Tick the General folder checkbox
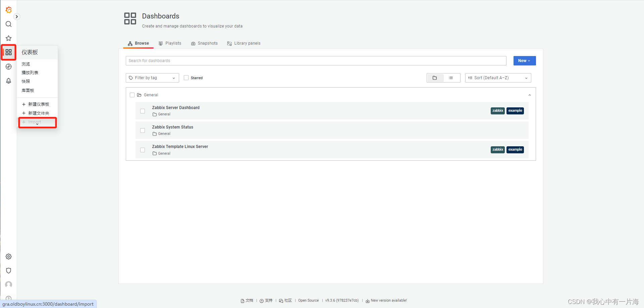Screen dimensions: 644x308 [132, 95]
